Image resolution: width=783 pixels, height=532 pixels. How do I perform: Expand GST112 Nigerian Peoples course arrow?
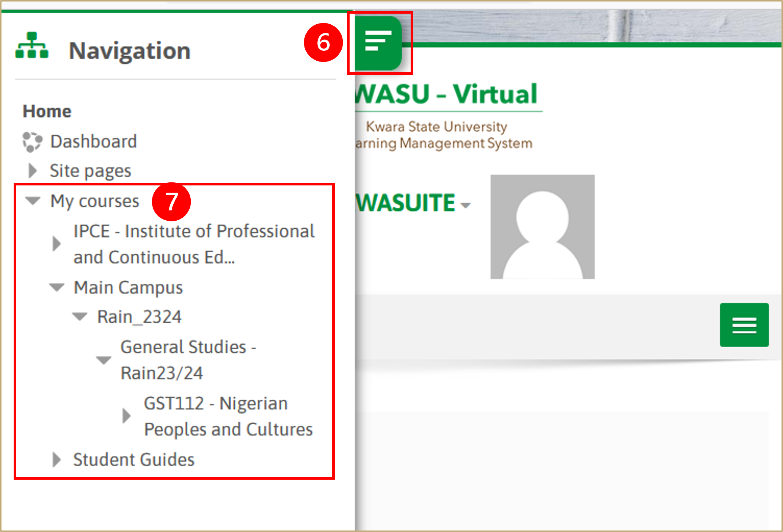click(x=127, y=416)
